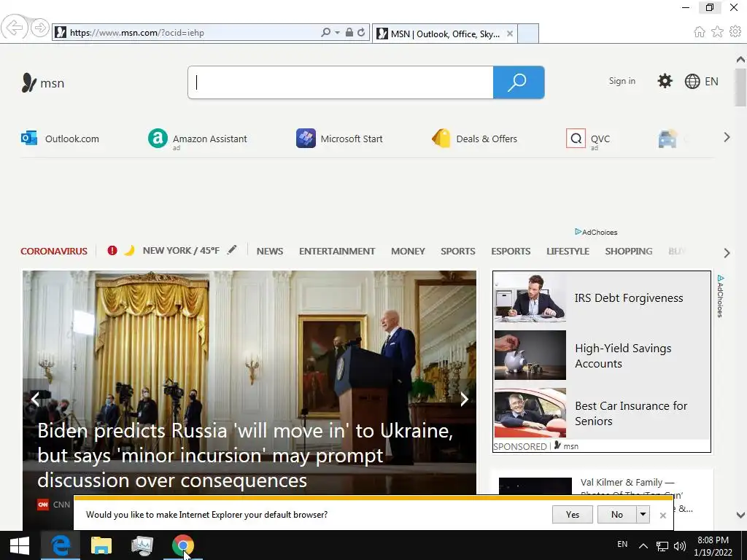Viewport: 747px width, 560px height.
Task: Click into the MSN web search box
Action: coord(340,82)
